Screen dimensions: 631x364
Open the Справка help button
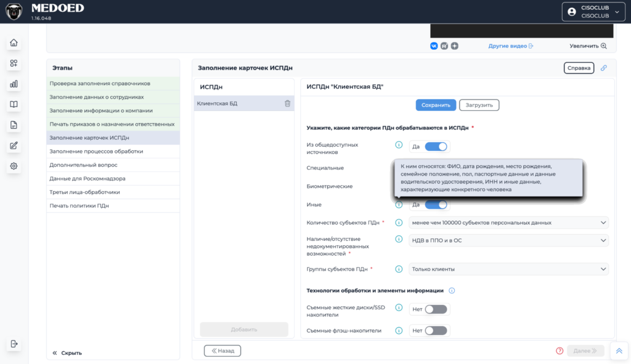click(x=579, y=68)
